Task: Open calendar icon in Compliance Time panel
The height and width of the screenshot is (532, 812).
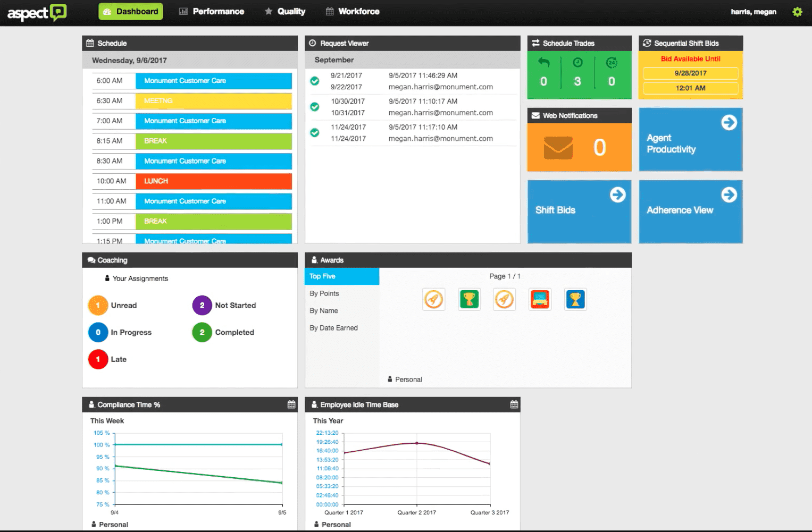Action: tap(291, 404)
